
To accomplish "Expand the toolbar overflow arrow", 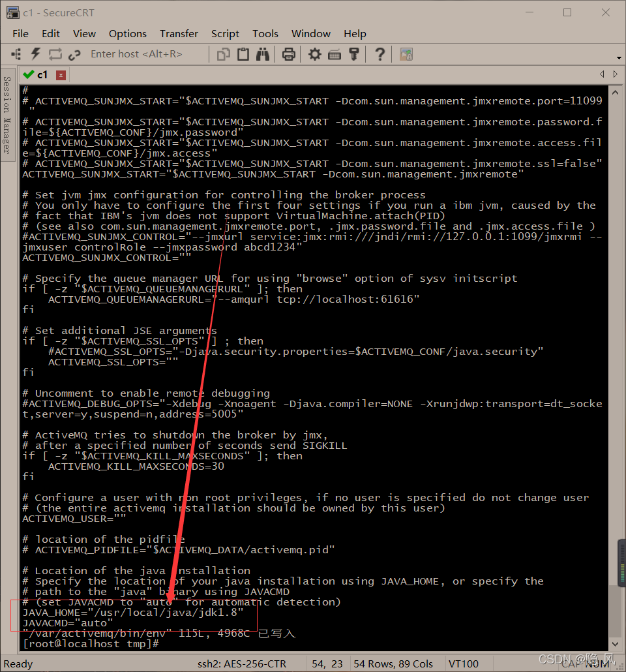I will pos(619,58).
